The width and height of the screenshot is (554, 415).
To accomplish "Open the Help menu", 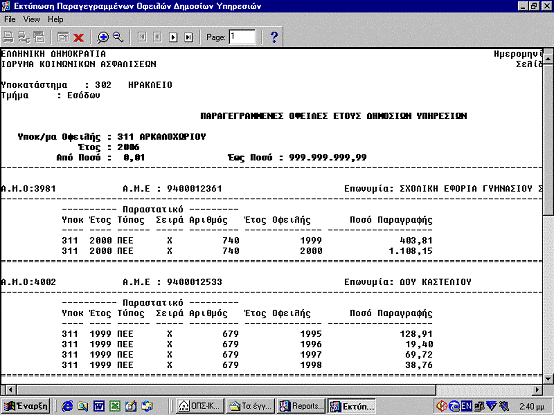I will click(55, 19).
